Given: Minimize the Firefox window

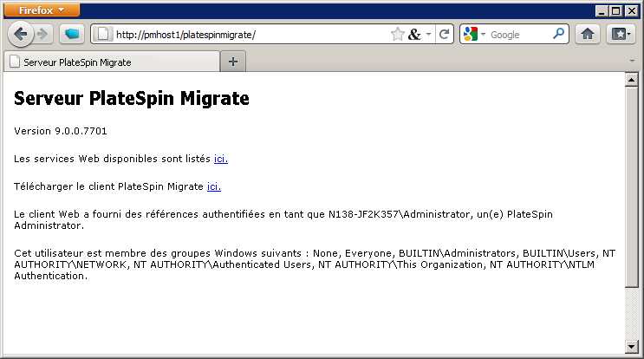Looking at the screenshot, I should tap(602, 10).
